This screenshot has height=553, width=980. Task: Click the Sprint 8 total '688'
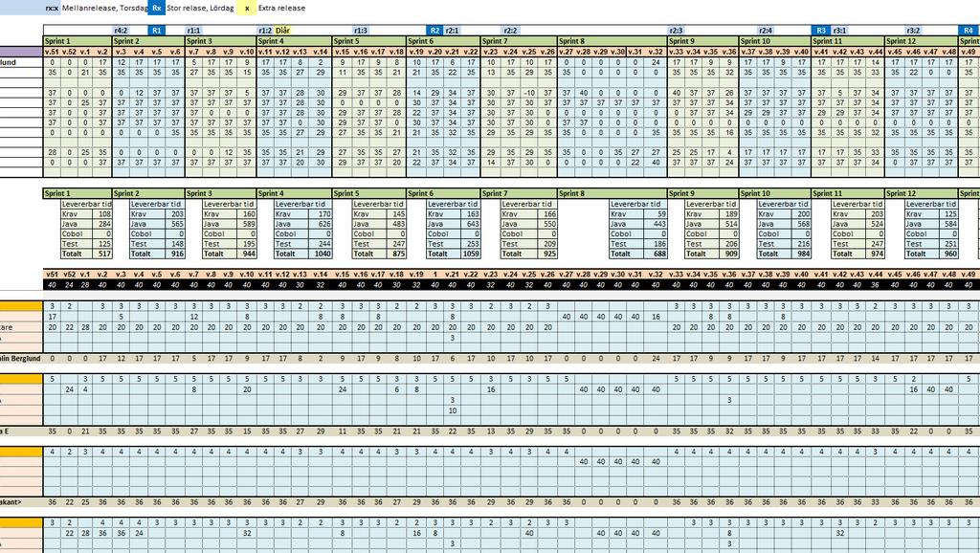657,254
